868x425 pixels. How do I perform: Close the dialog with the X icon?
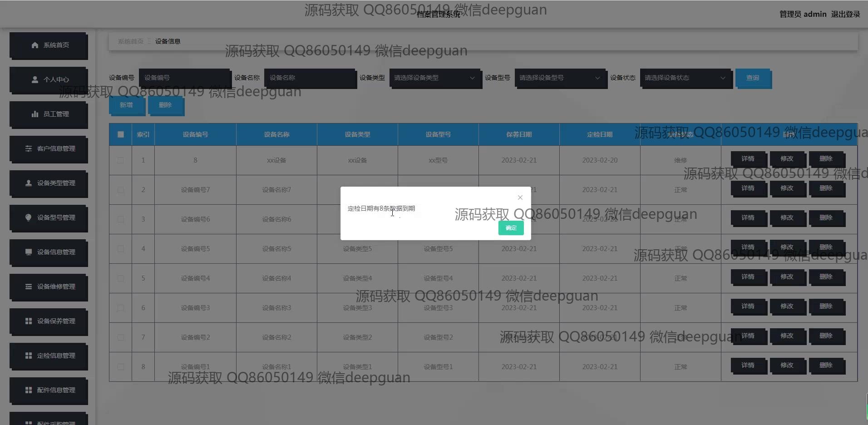(520, 198)
